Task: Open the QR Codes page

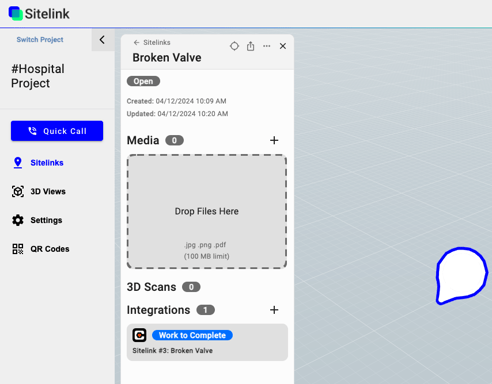Action: (x=41, y=249)
